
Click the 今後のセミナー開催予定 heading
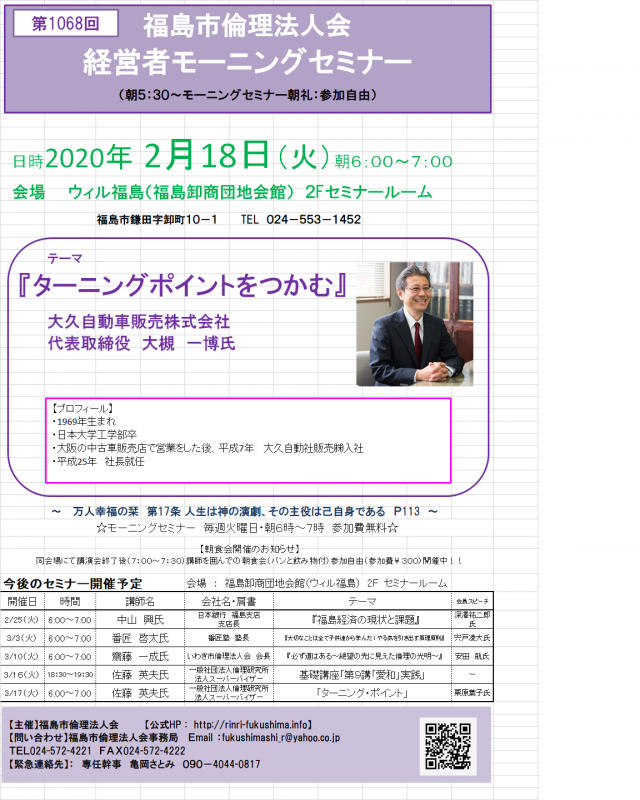[x=73, y=584]
